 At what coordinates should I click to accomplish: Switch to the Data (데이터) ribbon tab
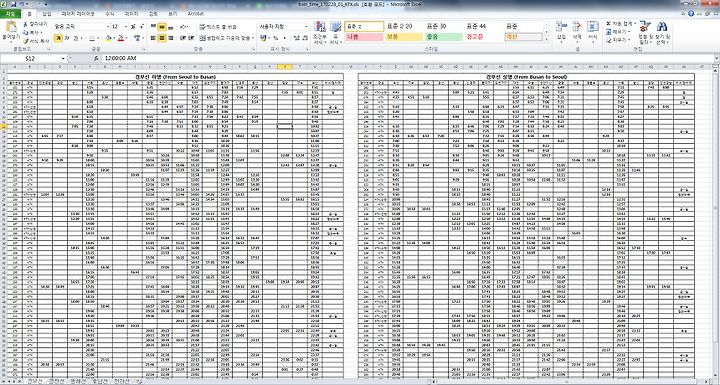click(x=132, y=14)
